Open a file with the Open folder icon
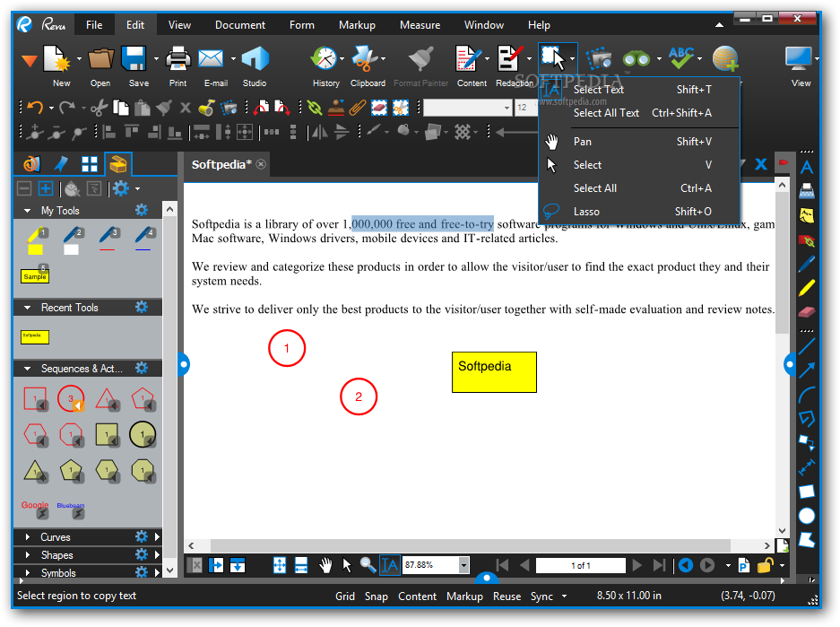 [x=100, y=59]
